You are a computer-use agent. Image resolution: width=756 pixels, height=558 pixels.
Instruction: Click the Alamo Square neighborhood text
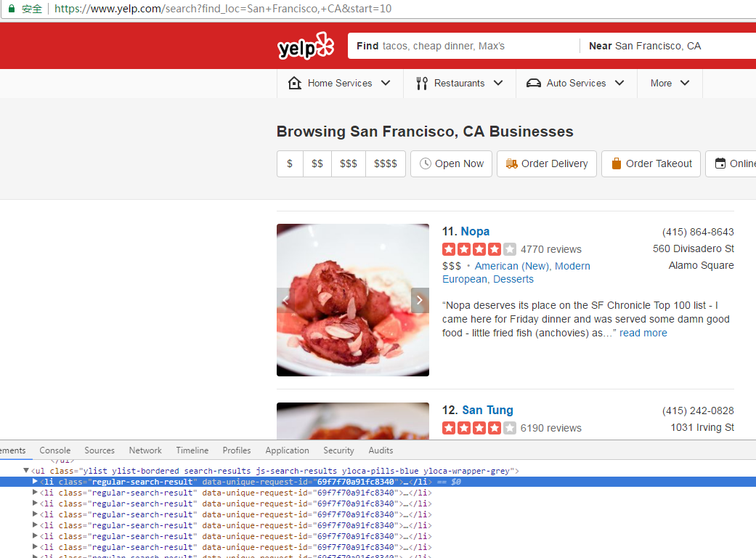(x=701, y=265)
